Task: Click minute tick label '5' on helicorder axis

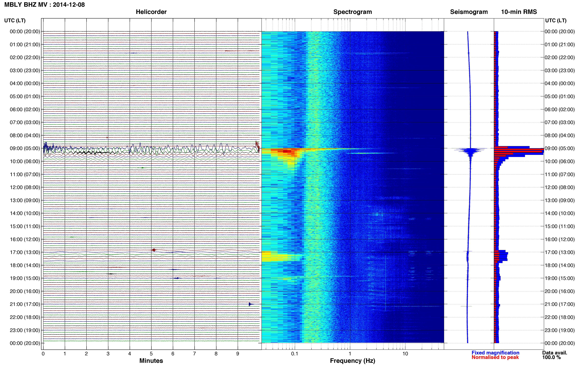Action: (151, 354)
